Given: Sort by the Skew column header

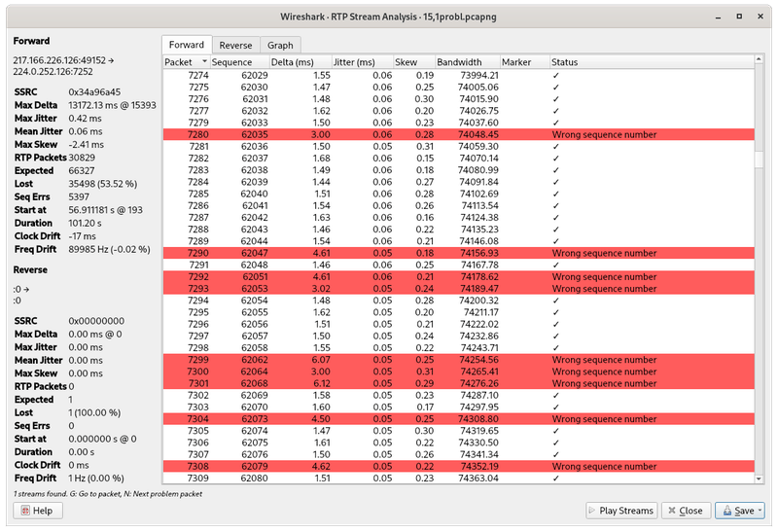Looking at the screenshot, I should 414,62.
